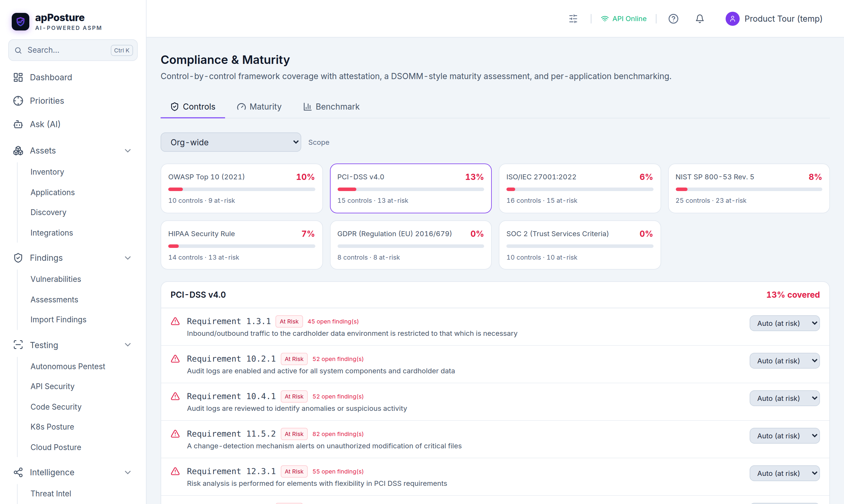
Task: Open attestation dropdown for Requirement 11.5.2
Action: coord(785,436)
